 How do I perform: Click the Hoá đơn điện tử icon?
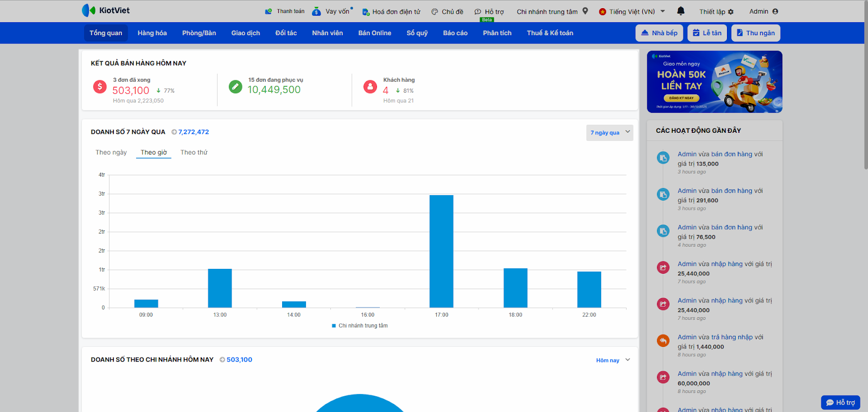(x=366, y=12)
